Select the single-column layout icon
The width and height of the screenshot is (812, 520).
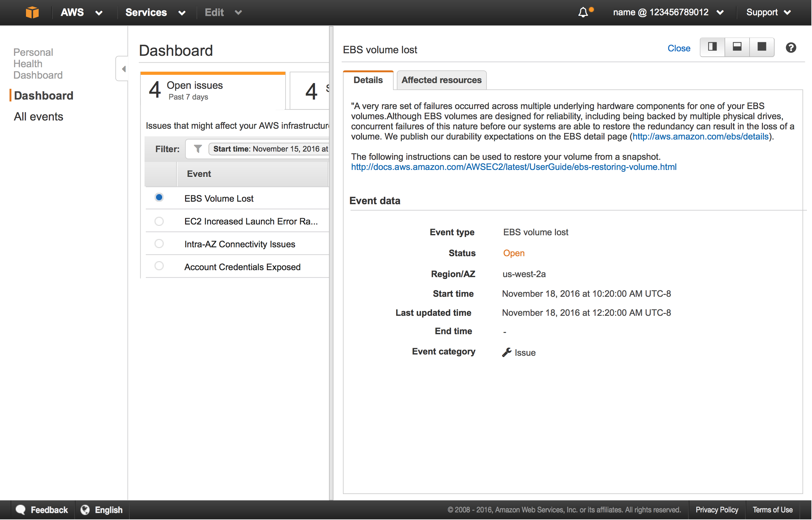pos(761,47)
